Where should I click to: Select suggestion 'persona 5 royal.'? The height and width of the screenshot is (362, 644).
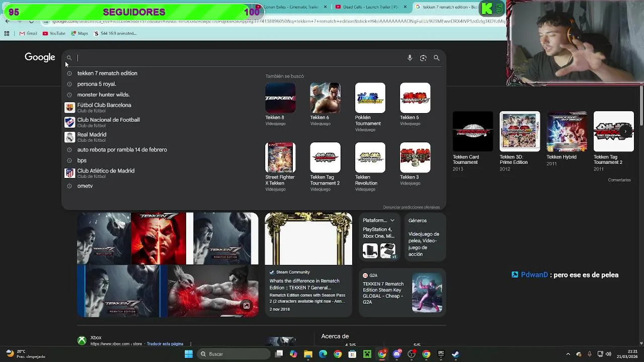pos(97,84)
